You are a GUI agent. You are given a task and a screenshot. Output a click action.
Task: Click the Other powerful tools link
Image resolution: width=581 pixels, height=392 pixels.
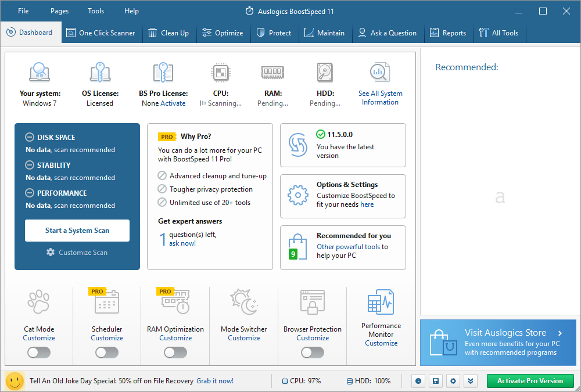pyautogui.click(x=348, y=247)
